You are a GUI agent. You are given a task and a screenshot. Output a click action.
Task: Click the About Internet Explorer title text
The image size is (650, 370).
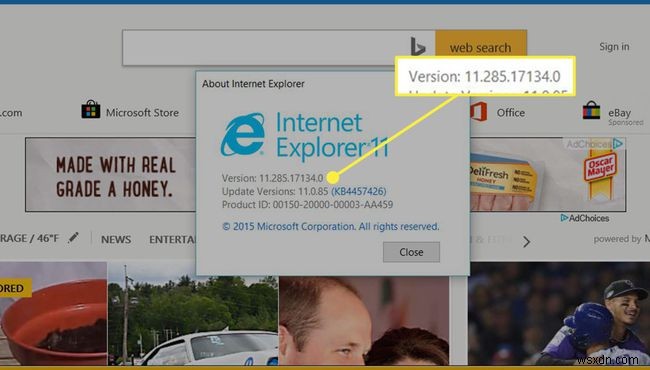click(x=253, y=84)
